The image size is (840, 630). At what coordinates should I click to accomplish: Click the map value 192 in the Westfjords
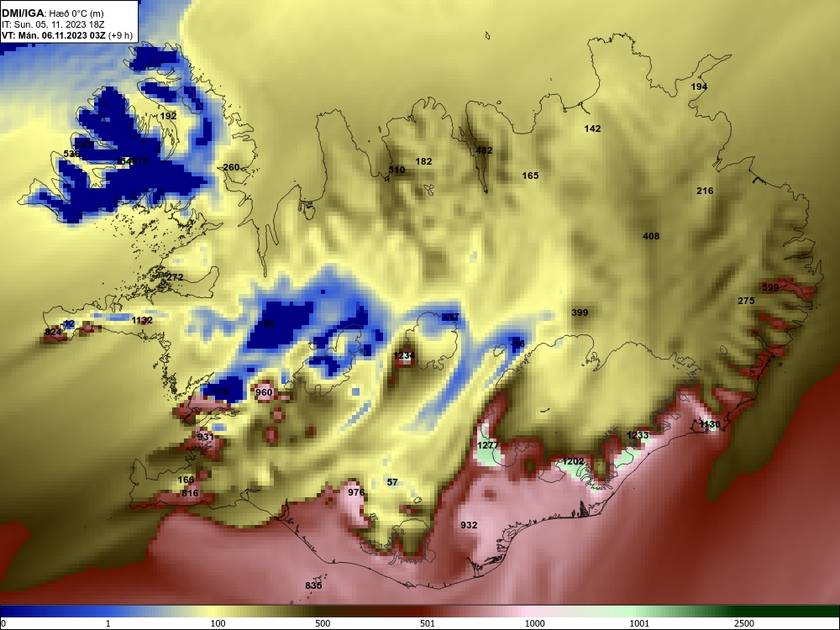click(x=168, y=116)
